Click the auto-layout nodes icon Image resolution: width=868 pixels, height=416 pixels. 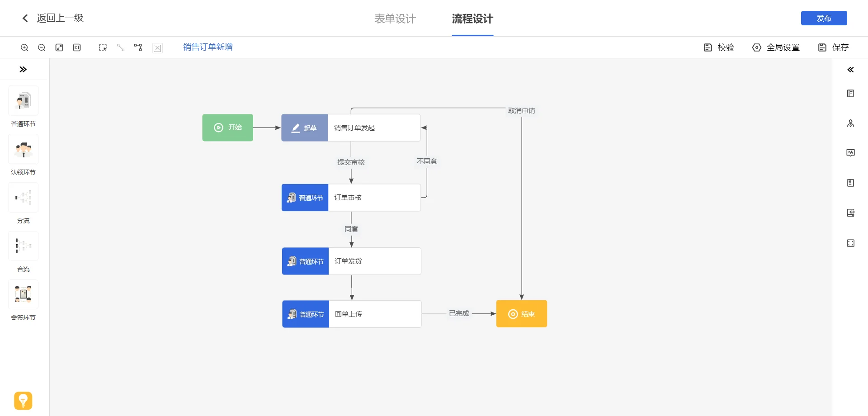pyautogui.click(x=138, y=47)
